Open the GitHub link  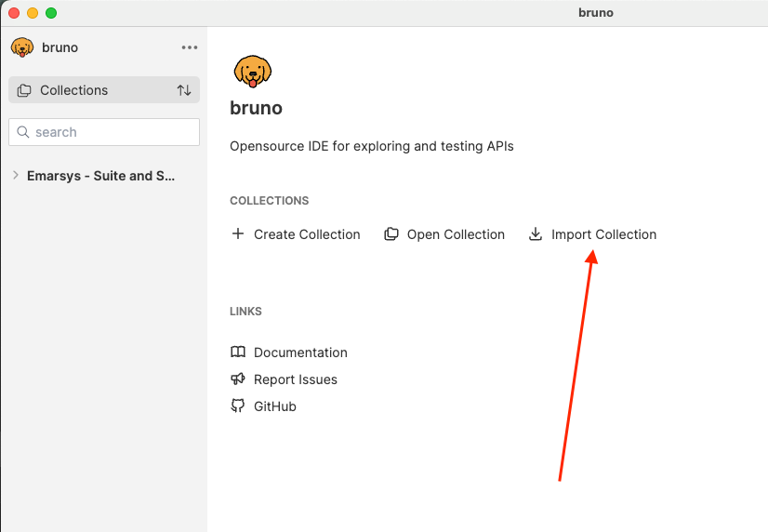click(x=275, y=406)
